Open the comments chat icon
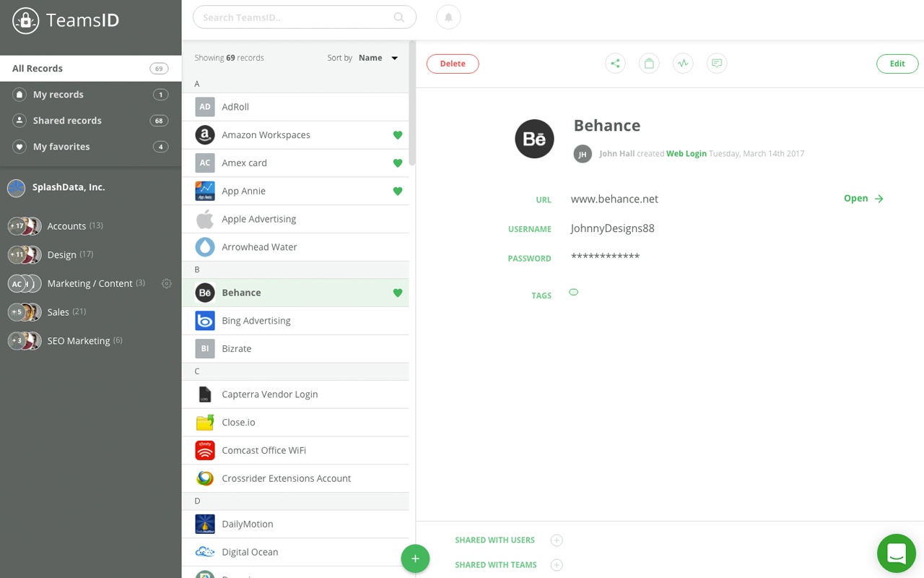 [717, 64]
